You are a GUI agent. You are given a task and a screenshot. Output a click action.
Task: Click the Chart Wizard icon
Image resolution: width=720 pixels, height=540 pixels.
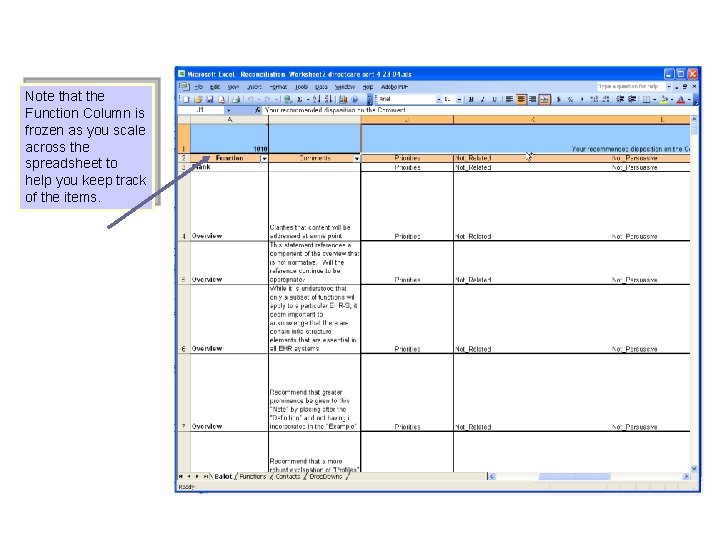343,99
